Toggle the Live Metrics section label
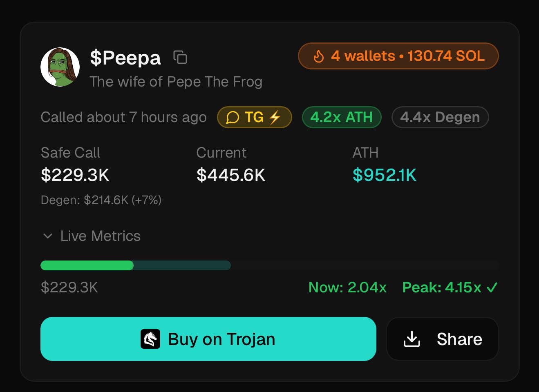This screenshot has width=539, height=392. (101, 236)
